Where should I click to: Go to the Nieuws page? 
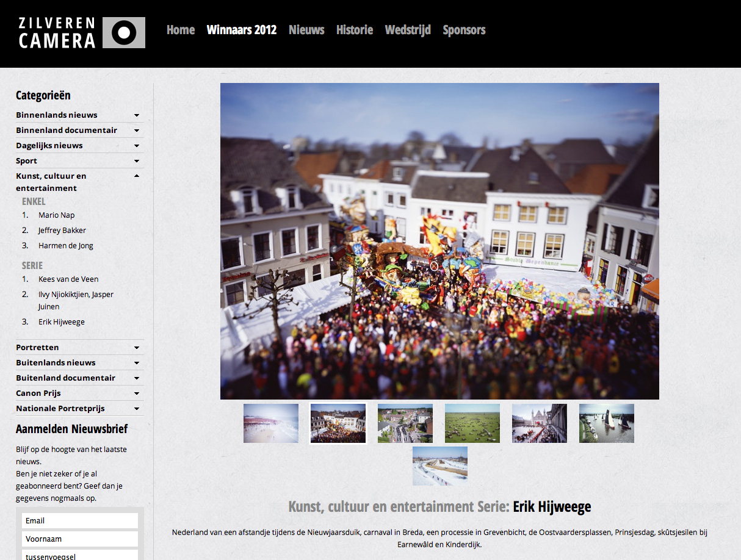(306, 30)
